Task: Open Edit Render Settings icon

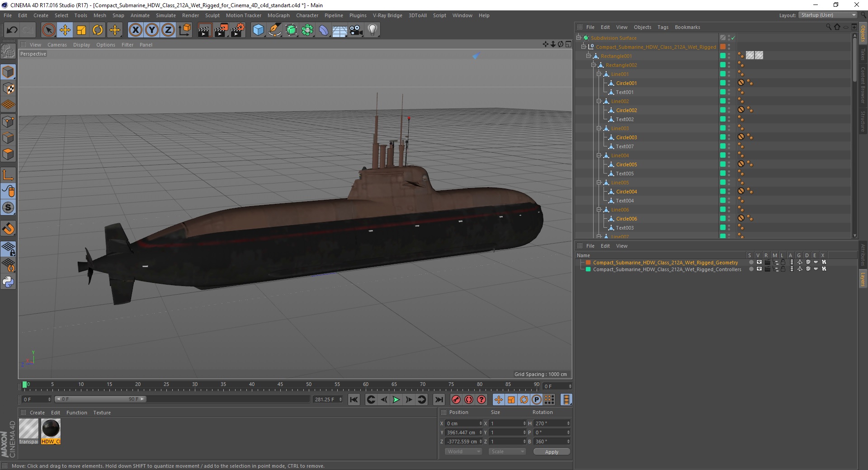Action: click(237, 30)
